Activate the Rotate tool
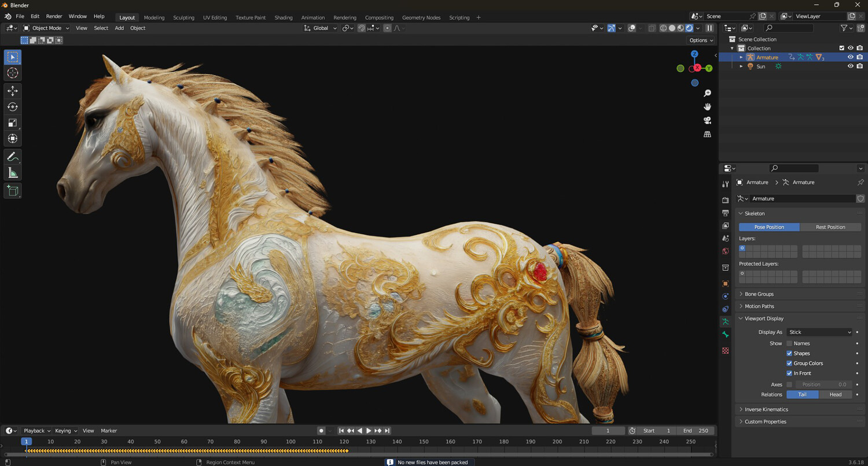 [x=12, y=107]
